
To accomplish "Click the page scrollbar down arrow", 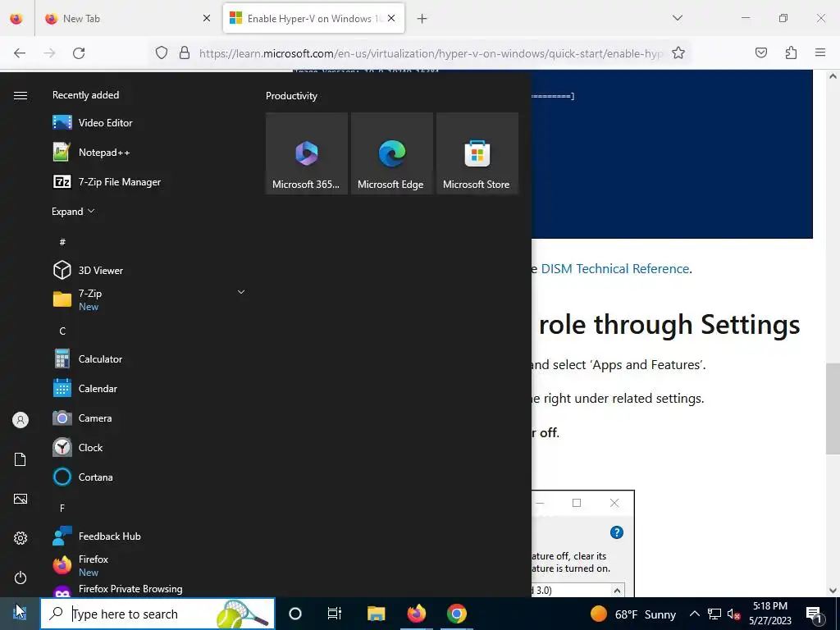I will (833, 591).
